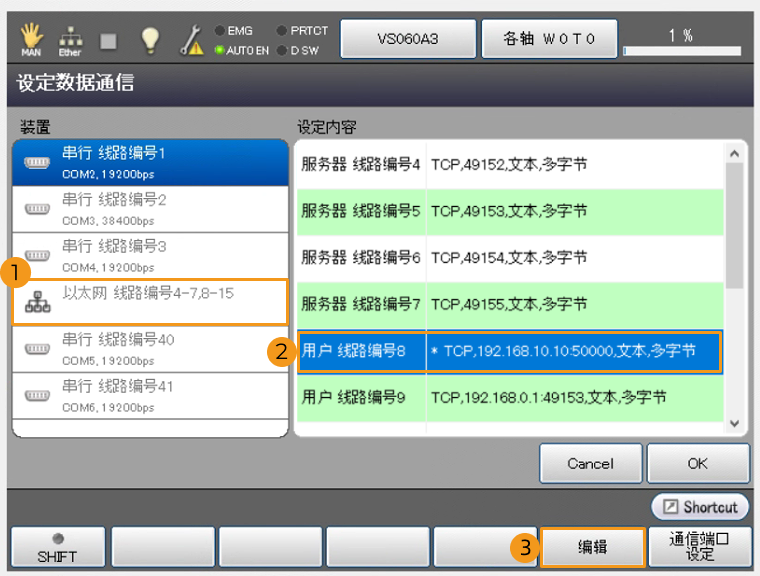760x576 pixels.
Task: Toggle the SHIFT key button
Action: point(58,547)
